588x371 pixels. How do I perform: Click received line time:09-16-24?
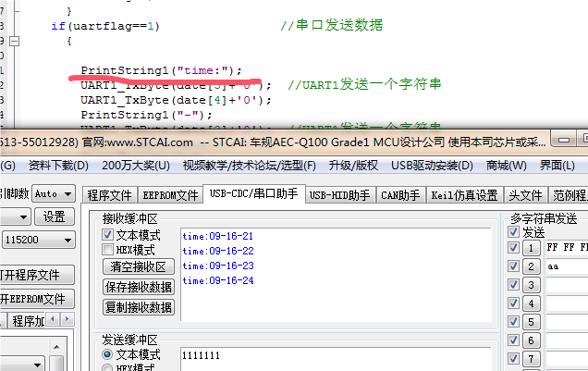(x=218, y=280)
